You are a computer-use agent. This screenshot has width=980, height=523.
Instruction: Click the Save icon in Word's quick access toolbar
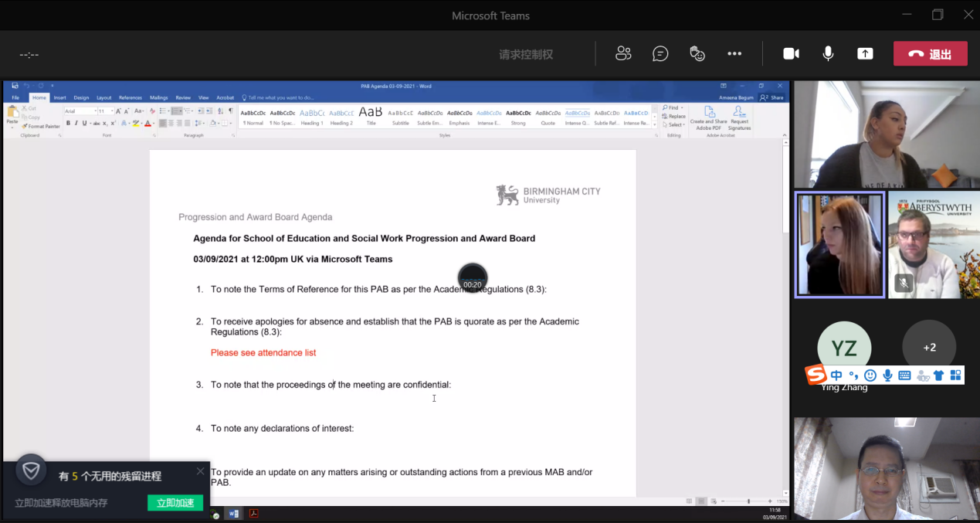point(15,86)
